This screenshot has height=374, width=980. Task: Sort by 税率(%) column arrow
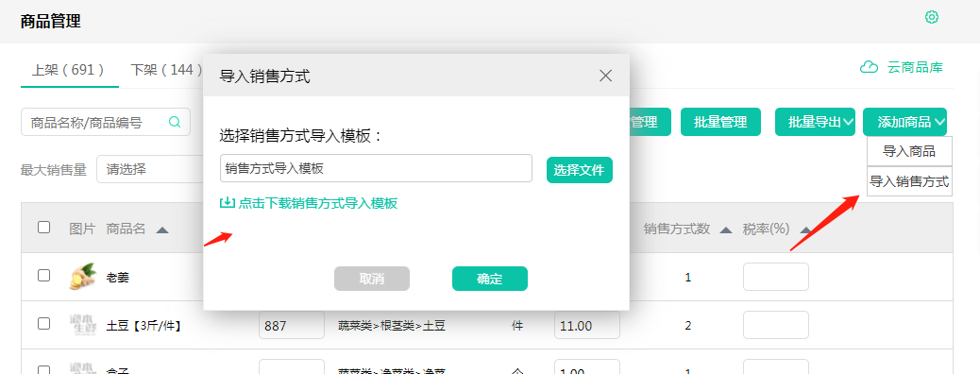(x=805, y=230)
